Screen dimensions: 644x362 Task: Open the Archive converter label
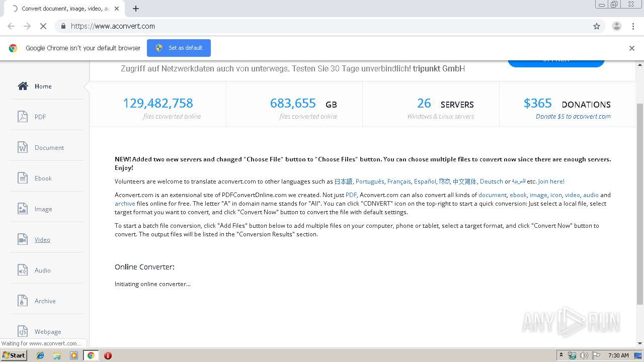tap(45, 301)
